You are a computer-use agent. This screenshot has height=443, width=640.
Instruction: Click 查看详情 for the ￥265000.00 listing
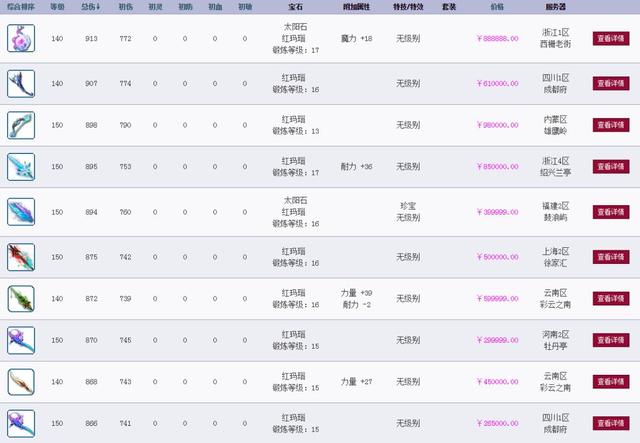(x=612, y=422)
